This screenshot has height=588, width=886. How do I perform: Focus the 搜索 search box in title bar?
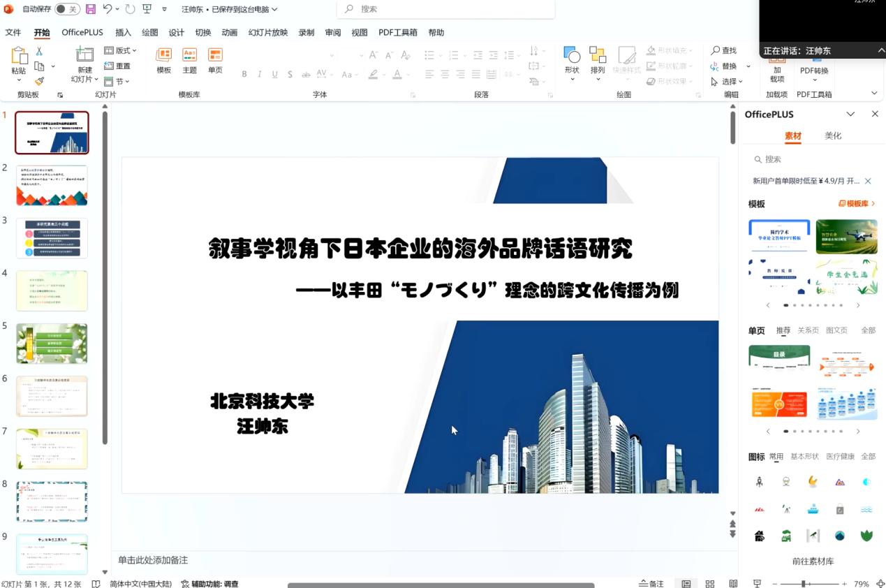[x=446, y=9]
